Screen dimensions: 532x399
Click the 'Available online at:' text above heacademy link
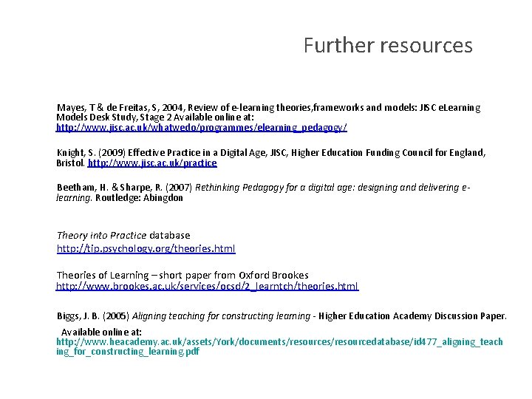(101, 332)
